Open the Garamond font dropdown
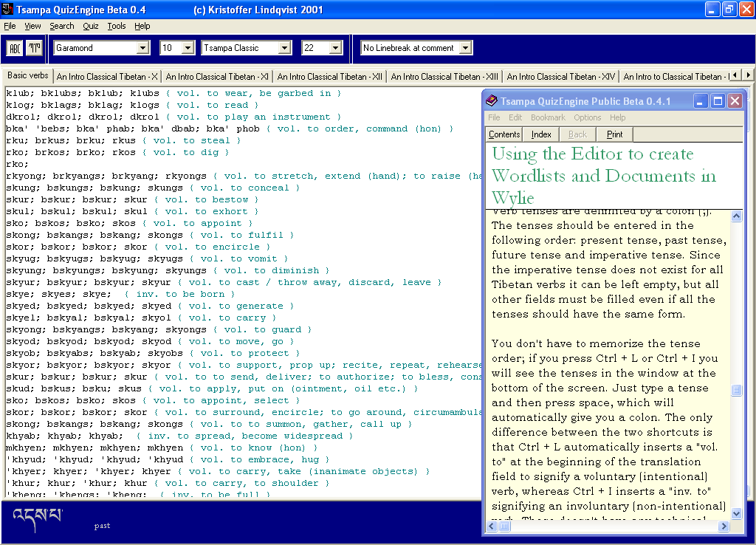The image size is (756, 545). (142, 48)
